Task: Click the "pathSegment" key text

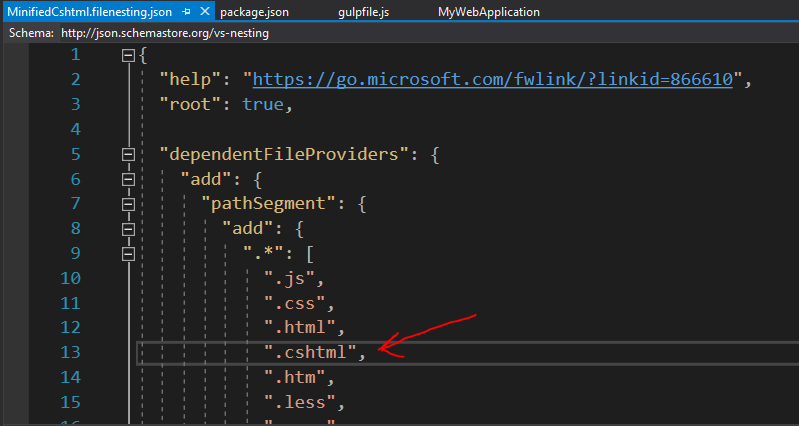Action: coord(269,204)
